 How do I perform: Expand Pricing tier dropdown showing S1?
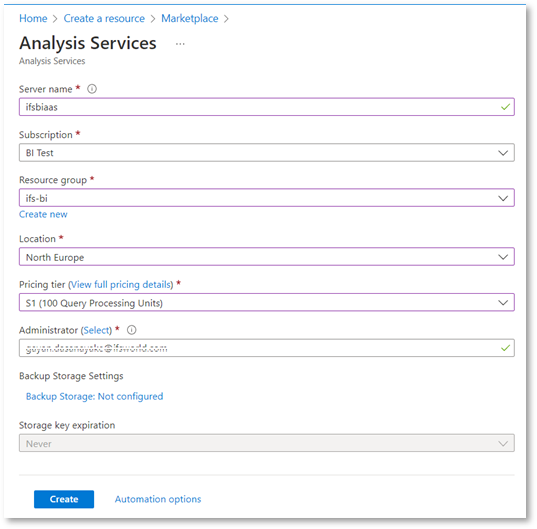pyautogui.click(x=266, y=302)
